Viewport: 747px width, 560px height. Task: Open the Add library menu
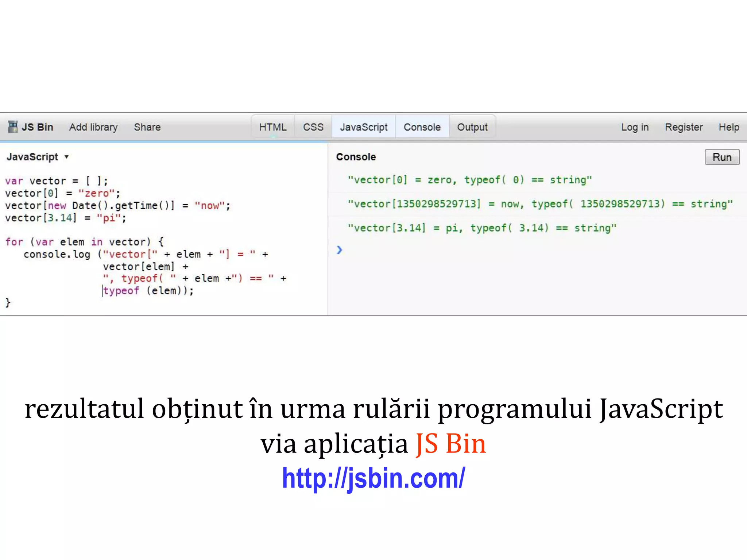tap(93, 127)
